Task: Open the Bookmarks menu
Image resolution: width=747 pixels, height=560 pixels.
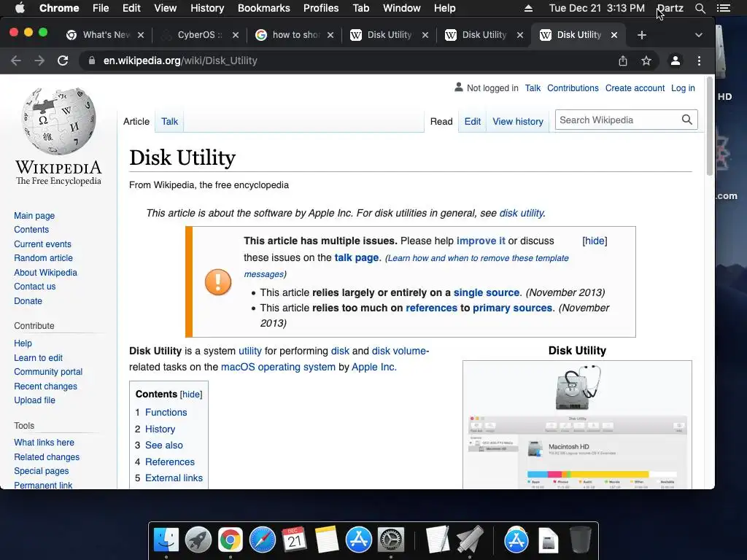Action: tap(264, 8)
